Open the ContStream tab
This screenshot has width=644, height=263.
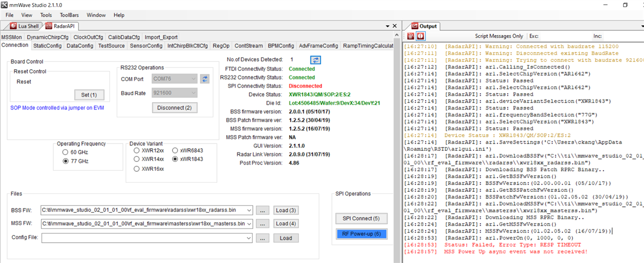pyautogui.click(x=249, y=46)
